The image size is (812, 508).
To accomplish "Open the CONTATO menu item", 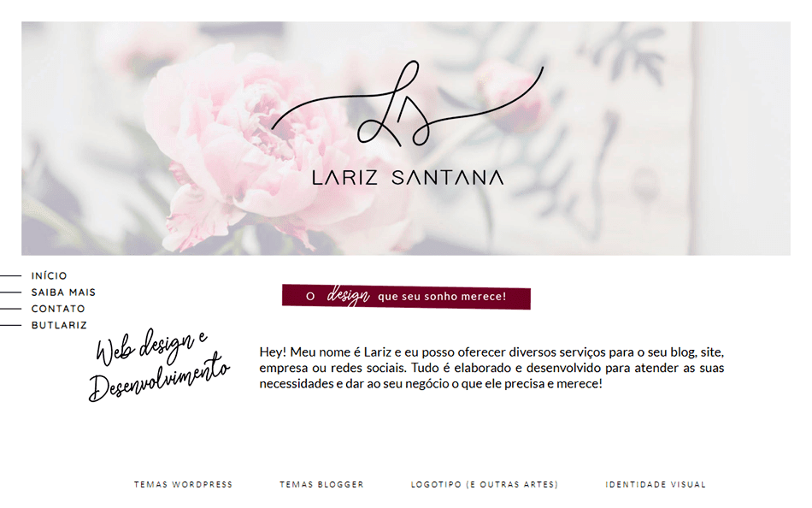I will point(58,309).
